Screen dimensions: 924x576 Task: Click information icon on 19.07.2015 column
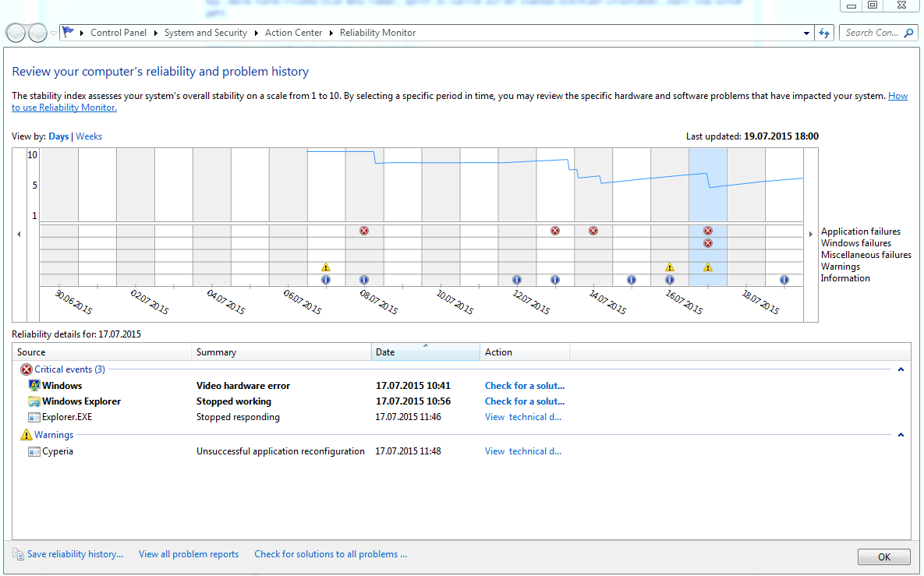pyautogui.click(x=784, y=280)
